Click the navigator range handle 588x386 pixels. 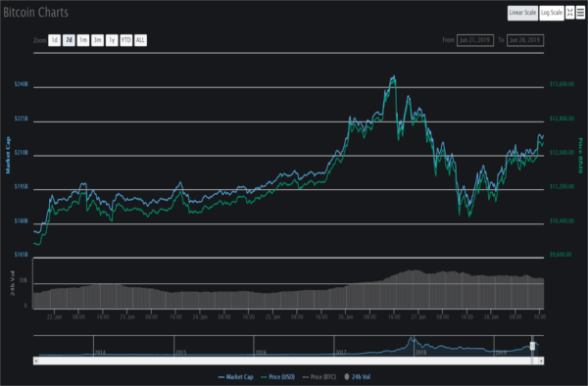coord(532,346)
